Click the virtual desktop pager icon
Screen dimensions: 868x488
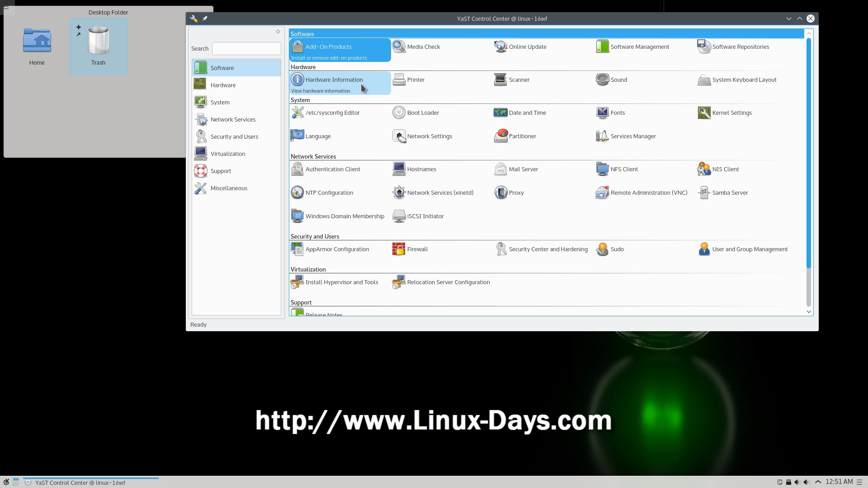point(16,482)
